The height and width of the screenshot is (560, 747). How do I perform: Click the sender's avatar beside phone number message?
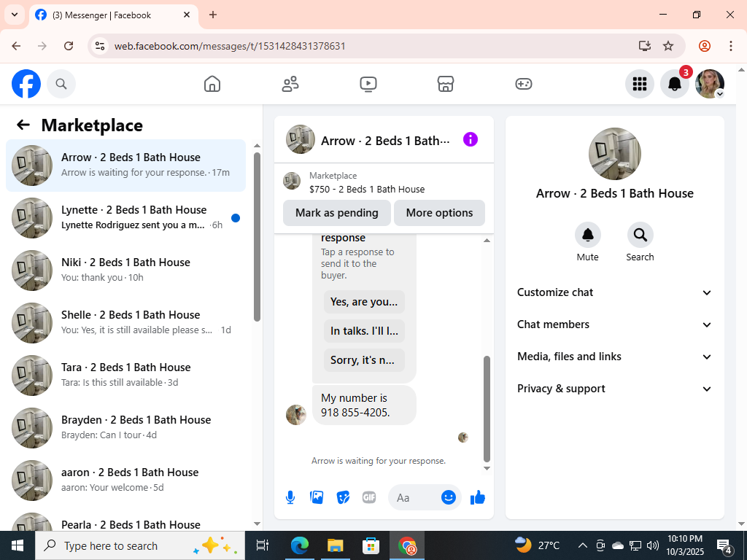click(296, 415)
